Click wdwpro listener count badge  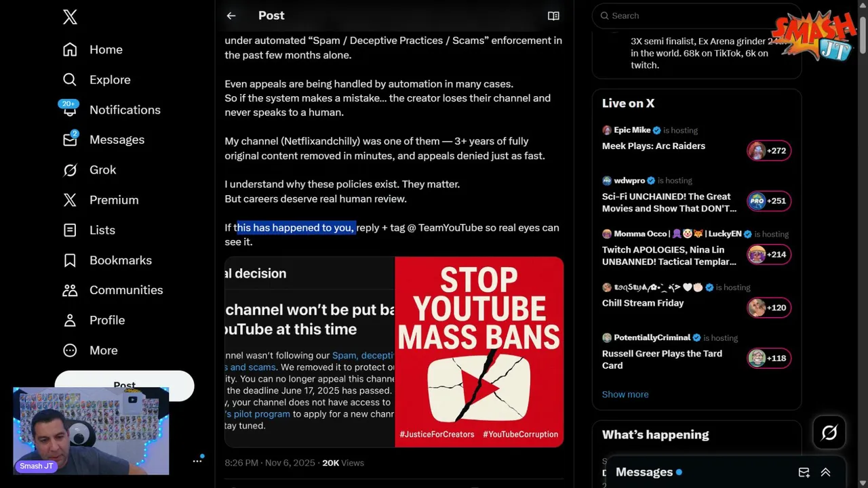point(769,201)
